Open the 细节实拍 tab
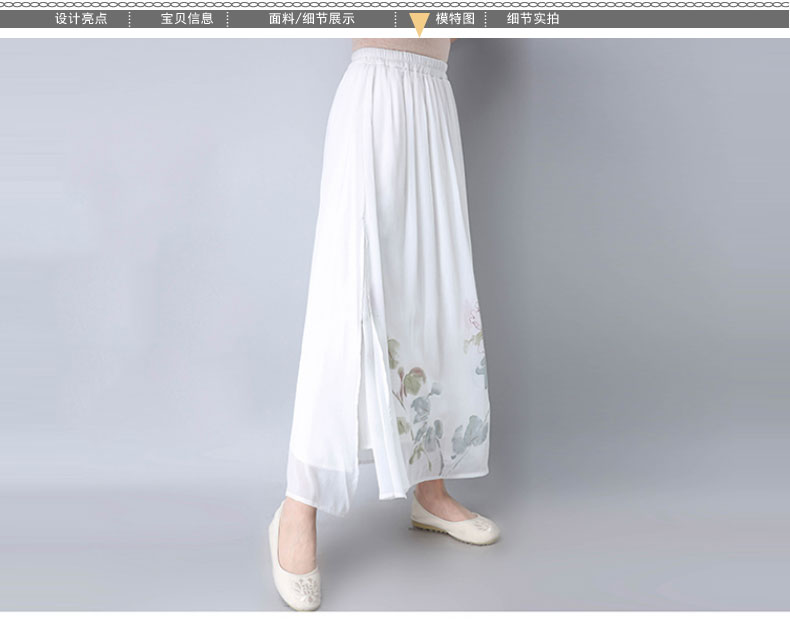 533,19
